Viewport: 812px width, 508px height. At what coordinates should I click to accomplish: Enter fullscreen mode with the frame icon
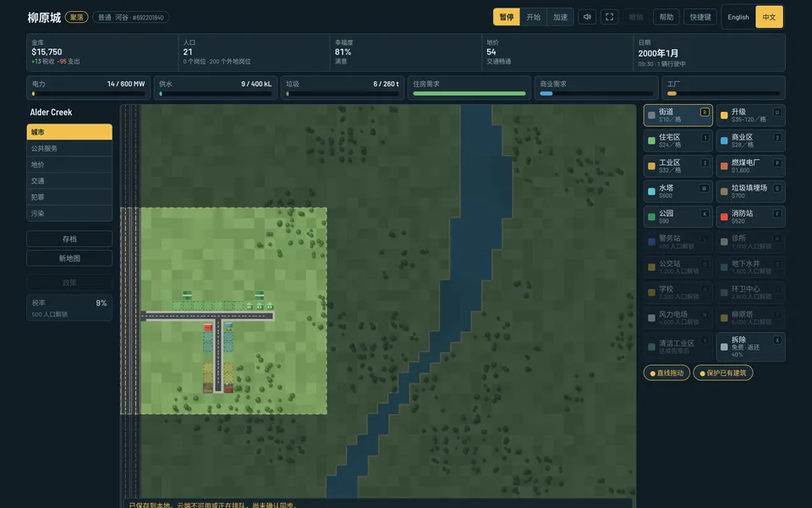(x=610, y=17)
